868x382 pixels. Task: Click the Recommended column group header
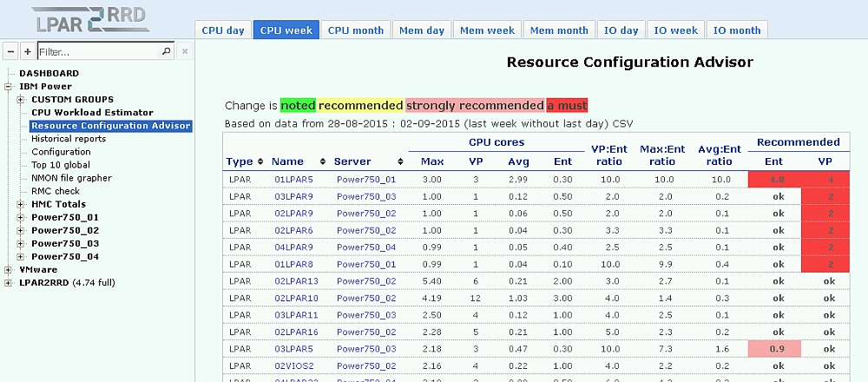tap(799, 142)
